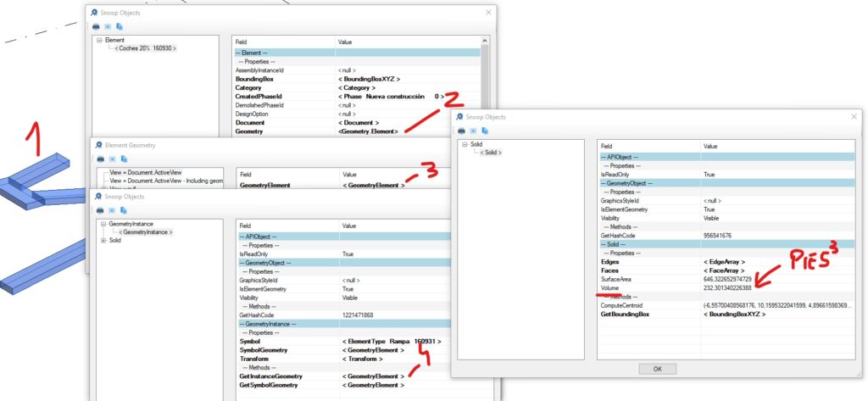868x401 pixels.
Task: Close the Solid Snoop Objects window
Action: click(852, 116)
